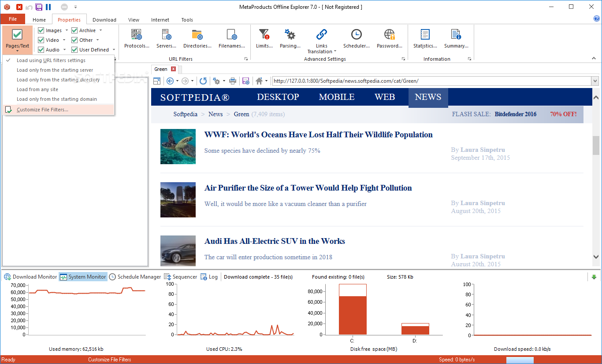Open the sea turtle article thumbnail
Image resolution: width=602 pixels, height=364 pixels.
click(x=178, y=147)
